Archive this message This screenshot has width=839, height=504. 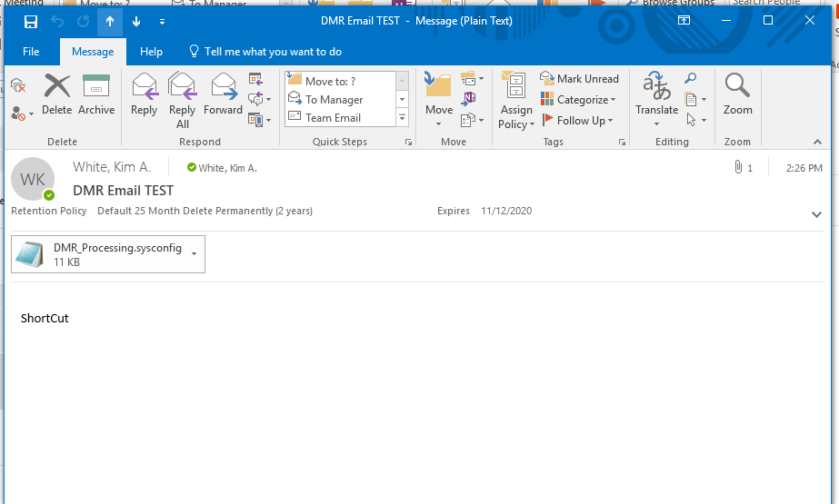[96, 94]
